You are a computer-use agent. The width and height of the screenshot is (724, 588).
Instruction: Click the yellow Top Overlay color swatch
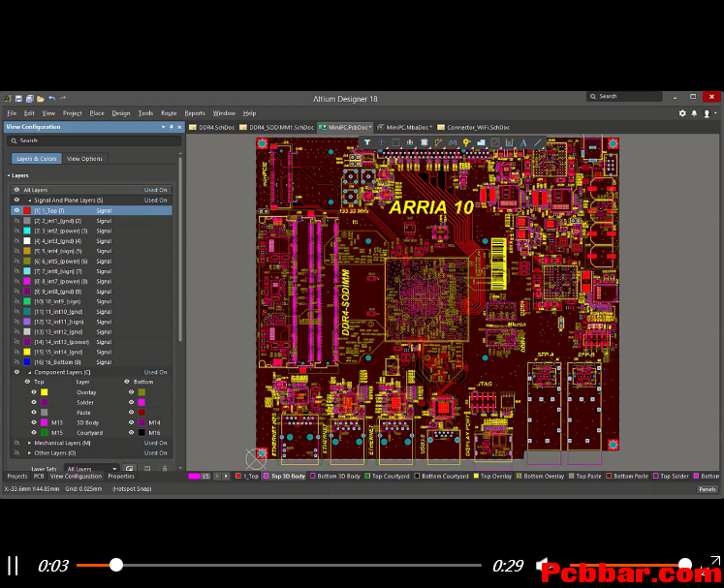(x=44, y=392)
